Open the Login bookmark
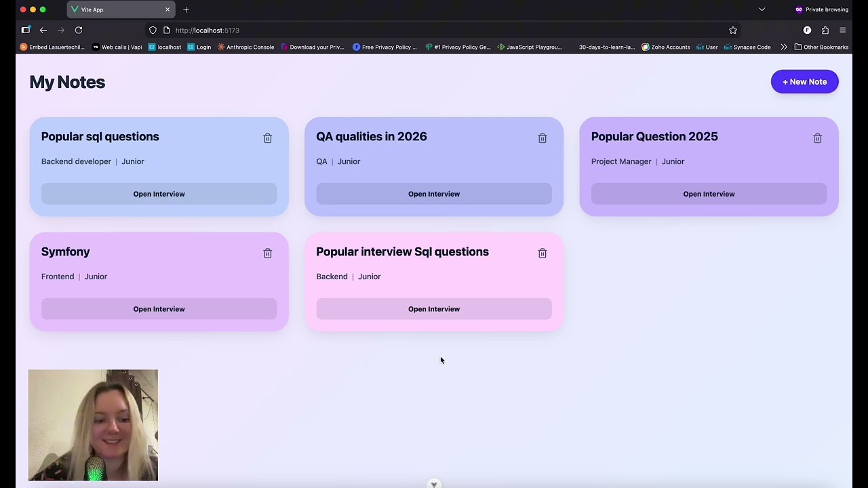Screen dimensions: 868x488 [199, 47]
